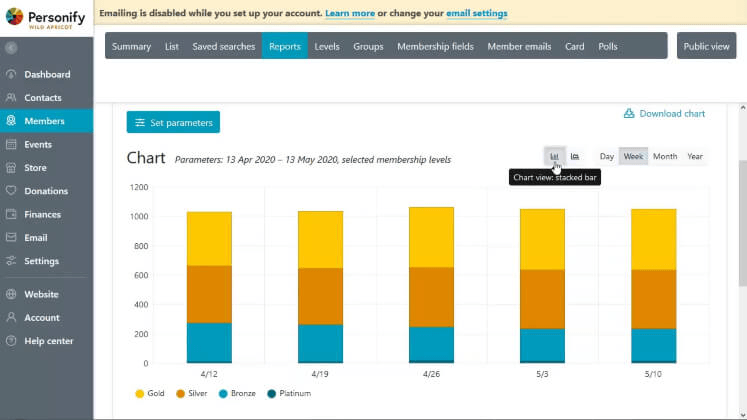747x420 pixels.
Task: Click the 4/26 x-axis label
Action: [432, 374]
